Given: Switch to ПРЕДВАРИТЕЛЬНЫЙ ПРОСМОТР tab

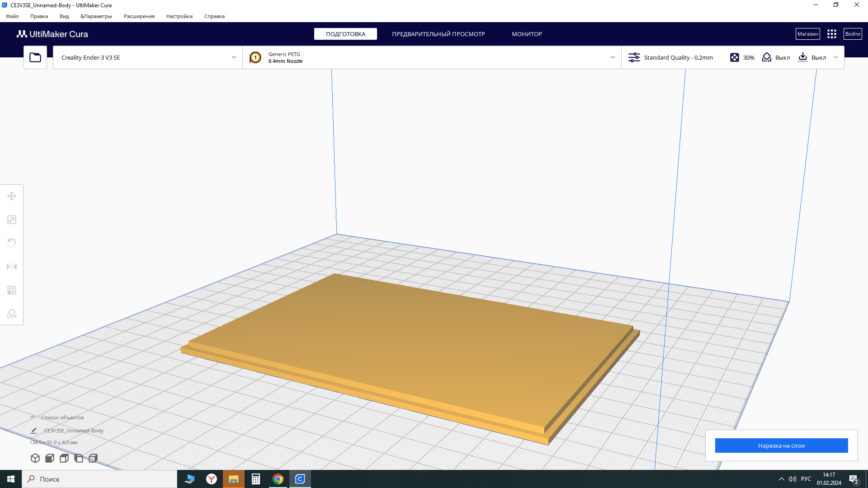Looking at the screenshot, I should [438, 34].
